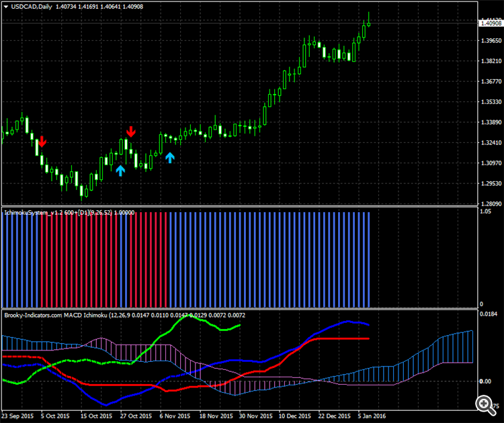Click the 18 Nov 2015 date label
Image resolution: width=504 pixels, height=423 pixels.
point(216,416)
